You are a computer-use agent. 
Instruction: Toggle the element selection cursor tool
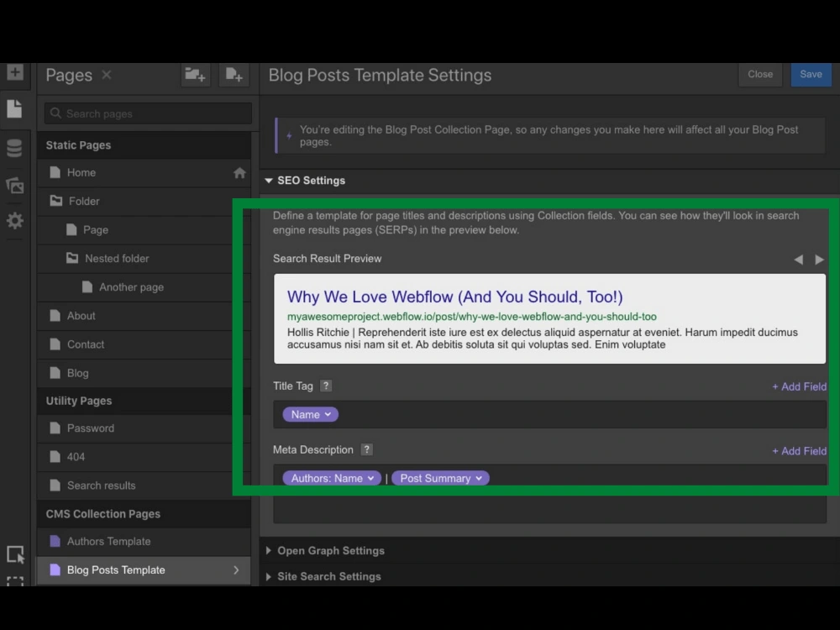(15, 554)
